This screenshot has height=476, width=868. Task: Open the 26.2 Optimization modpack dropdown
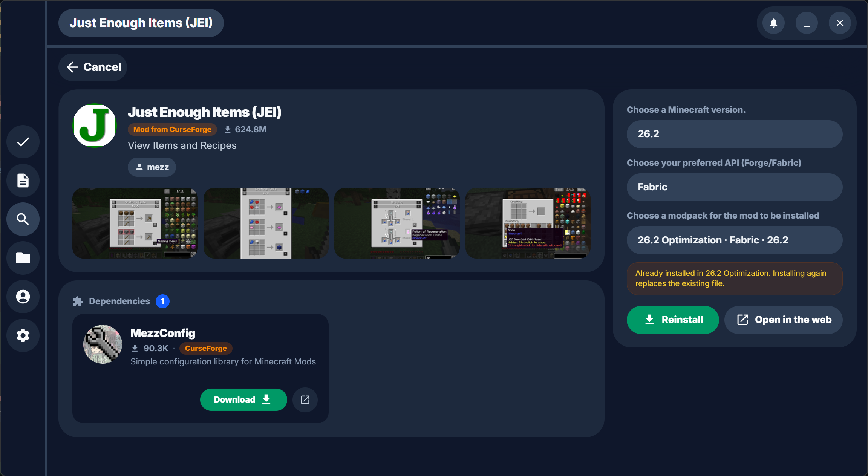pos(734,240)
